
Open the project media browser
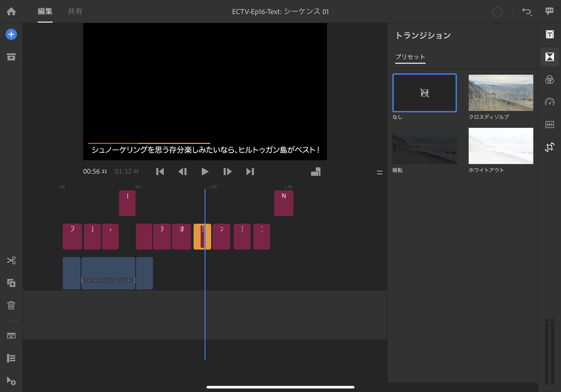(x=11, y=57)
